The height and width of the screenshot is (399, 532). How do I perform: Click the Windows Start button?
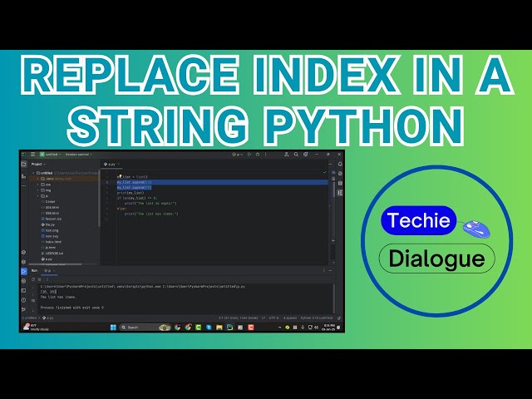[113, 328]
